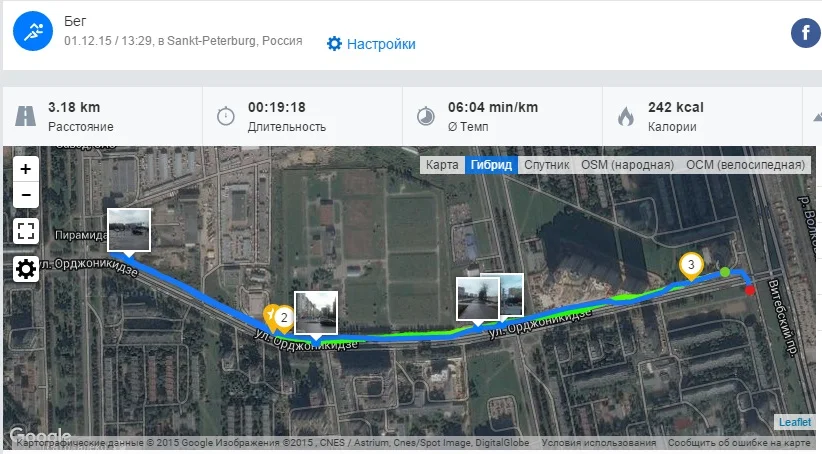Screen dimensions: 822x454
Task: Click kilometer marker 3 on route
Action: (691, 266)
